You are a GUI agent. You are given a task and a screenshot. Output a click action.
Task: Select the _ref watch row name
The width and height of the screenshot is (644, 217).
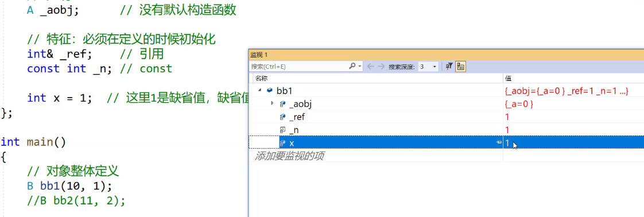click(297, 118)
